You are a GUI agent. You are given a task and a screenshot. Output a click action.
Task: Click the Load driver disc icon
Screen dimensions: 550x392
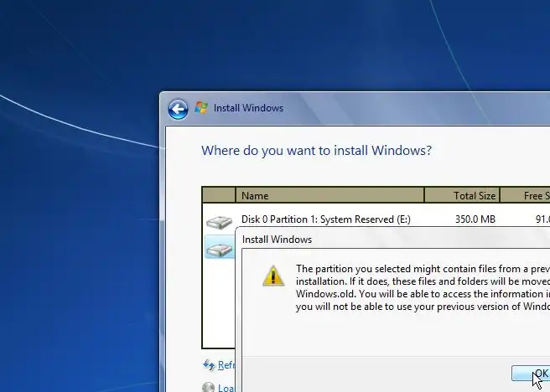tap(209, 387)
